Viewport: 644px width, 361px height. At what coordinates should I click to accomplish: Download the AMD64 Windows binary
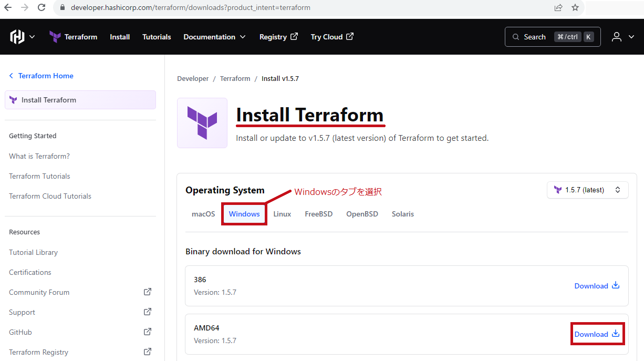pos(597,334)
